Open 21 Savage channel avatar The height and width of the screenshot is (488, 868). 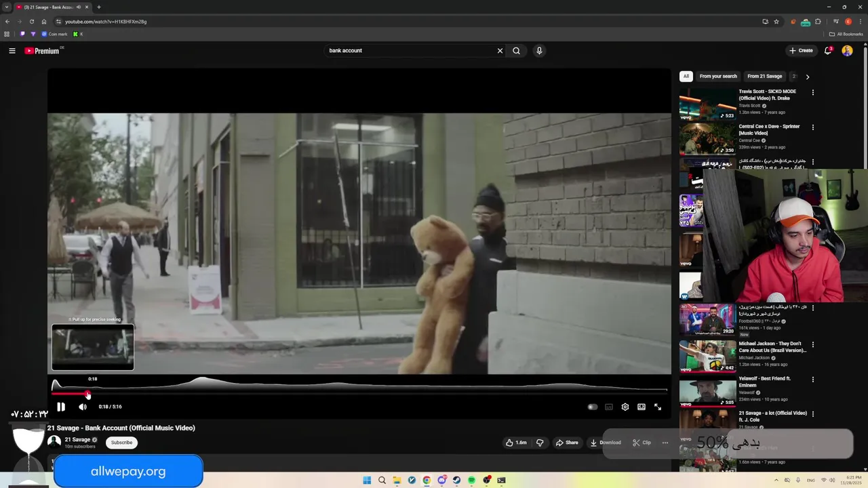pyautogui.click(x=54, y=442)
